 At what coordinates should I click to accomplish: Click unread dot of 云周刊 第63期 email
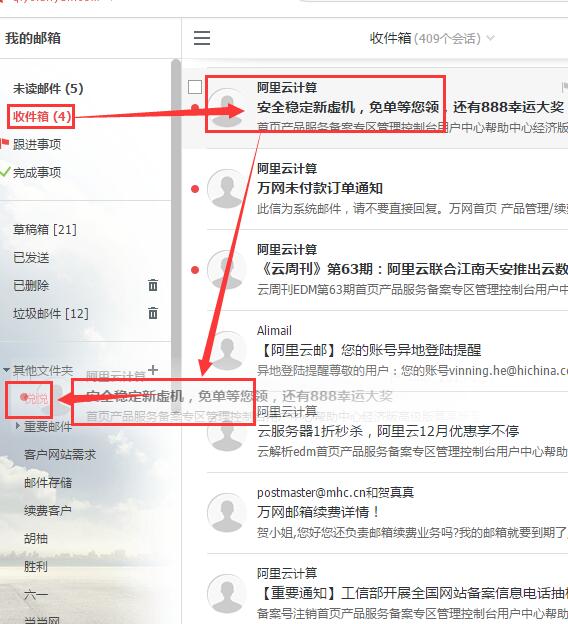pos(195,270)
